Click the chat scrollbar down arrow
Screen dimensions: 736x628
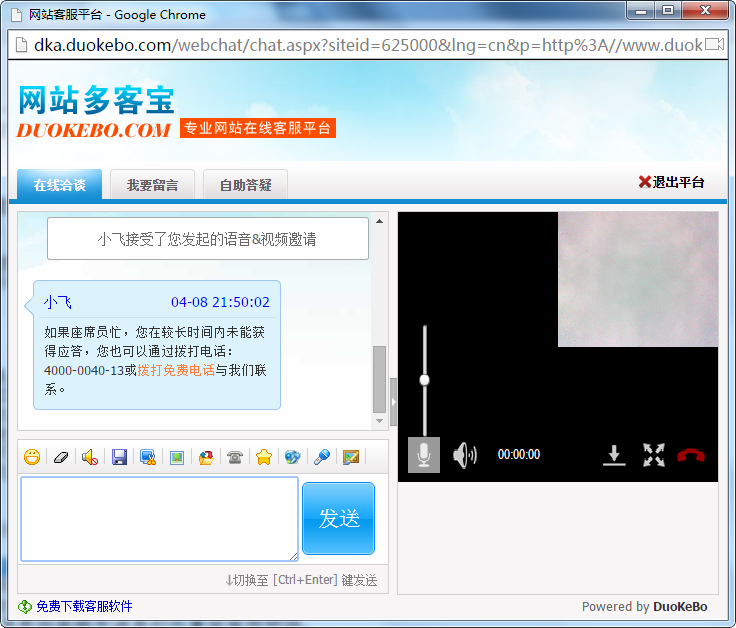coord(379,421)
